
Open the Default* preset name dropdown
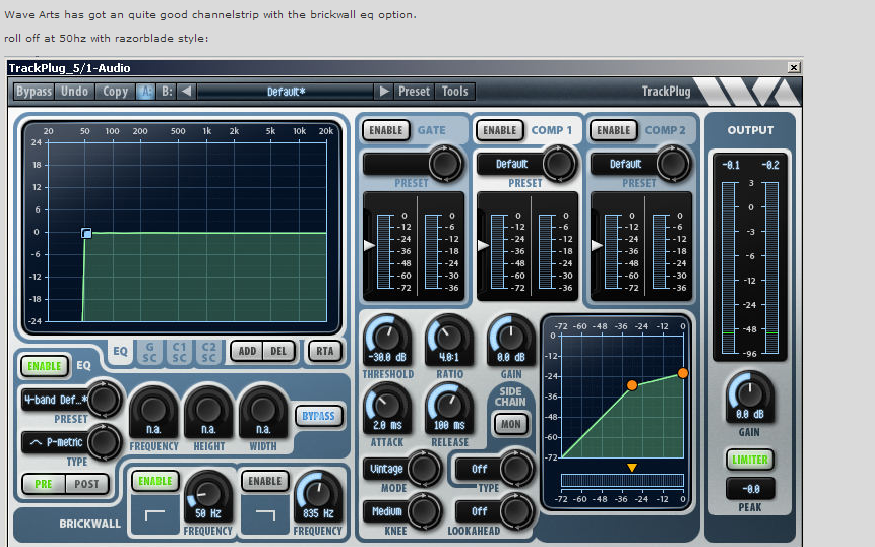tap(285, 92)
